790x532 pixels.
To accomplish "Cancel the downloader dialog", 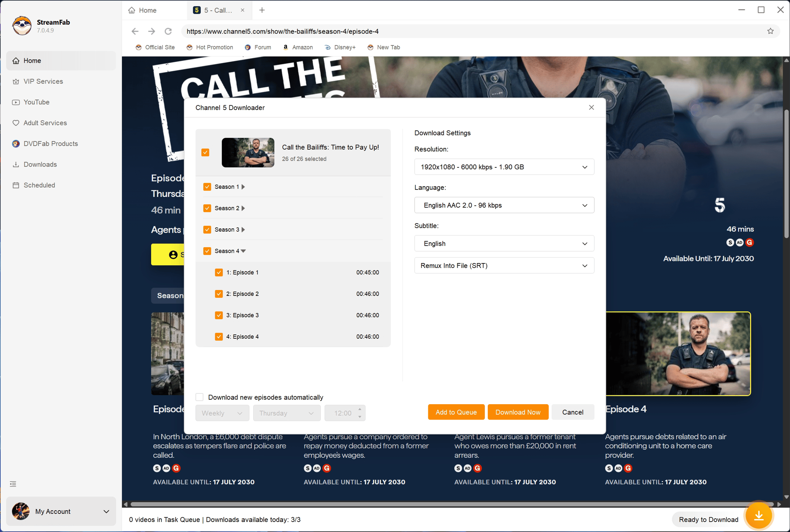I will click(x=572, y=412).
